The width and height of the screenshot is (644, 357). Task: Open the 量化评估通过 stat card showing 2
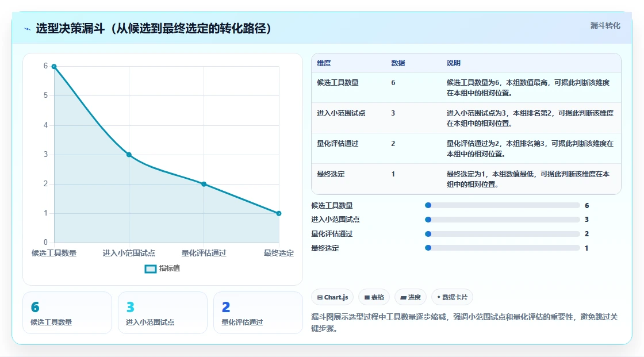coord(258,313)
